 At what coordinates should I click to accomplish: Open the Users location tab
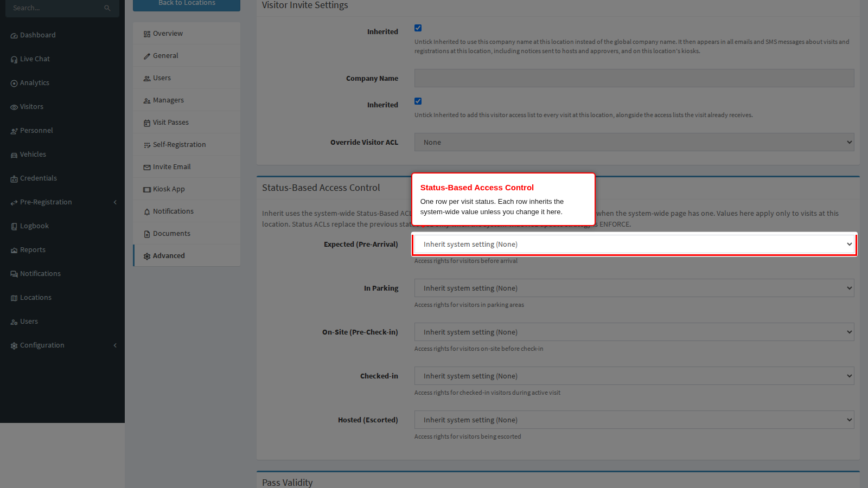click(187, 78)
